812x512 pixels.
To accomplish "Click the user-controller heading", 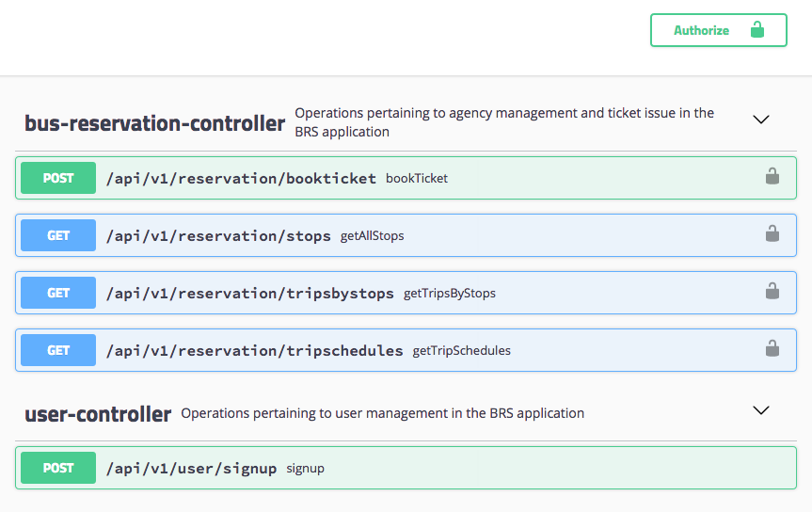I will click(98, 413).
